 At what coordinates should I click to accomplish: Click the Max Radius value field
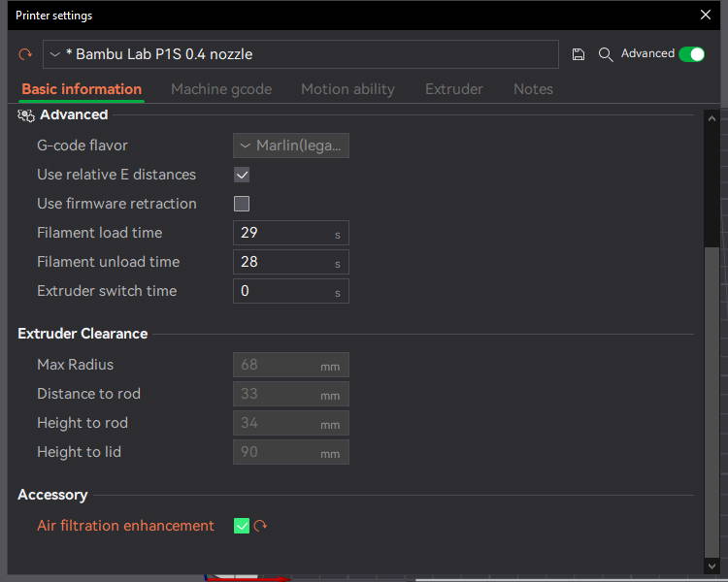point(291,365)
